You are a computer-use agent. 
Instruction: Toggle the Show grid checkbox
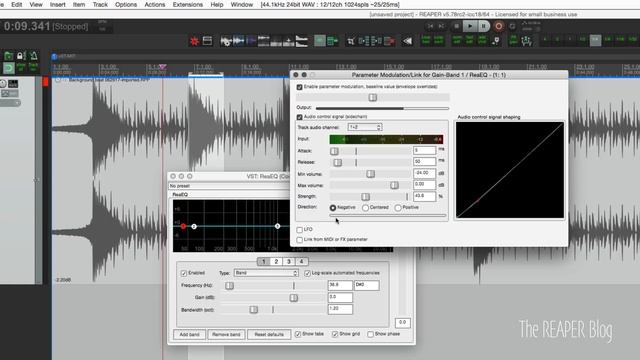click(x=335, y=334)
